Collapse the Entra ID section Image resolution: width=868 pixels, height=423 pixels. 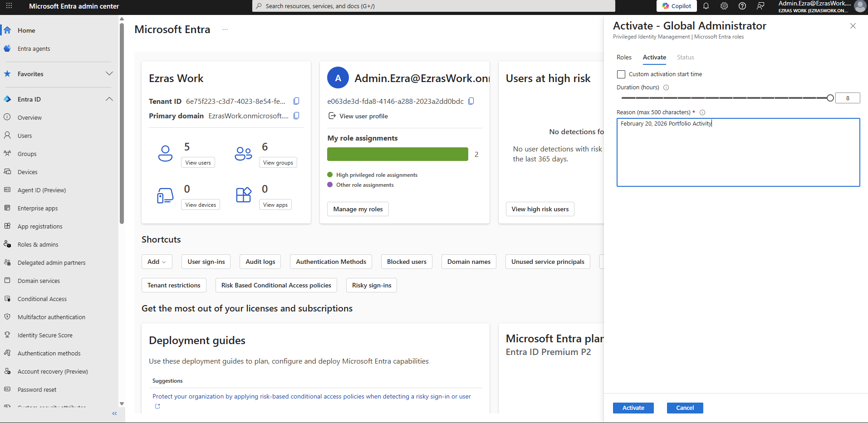pyautogui.click(x=109, y=99)
